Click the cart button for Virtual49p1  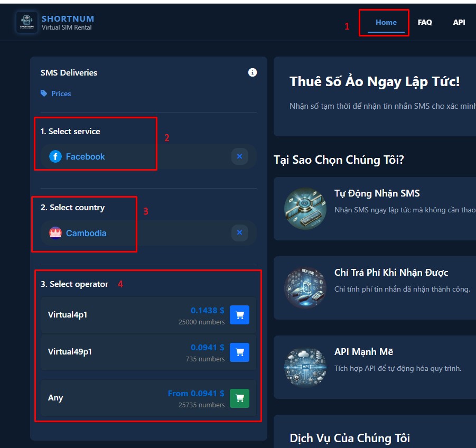239,352
